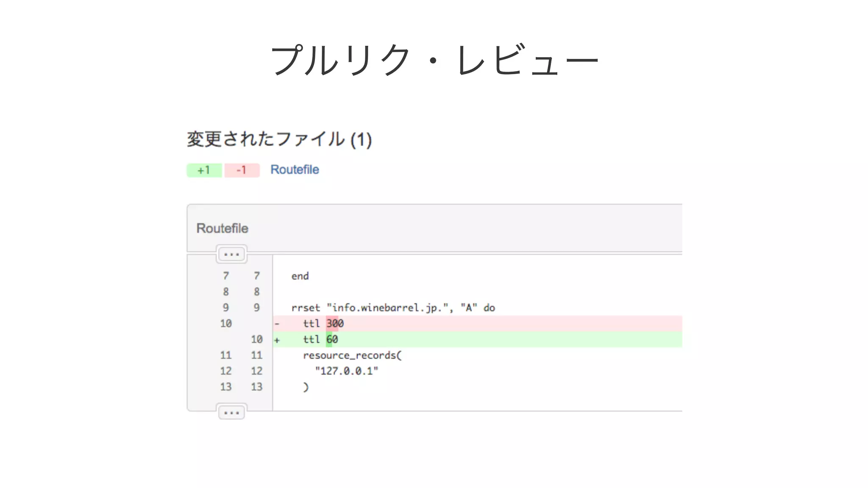
Task: Click the 'end' code line 7
Action: coord(300,276)
